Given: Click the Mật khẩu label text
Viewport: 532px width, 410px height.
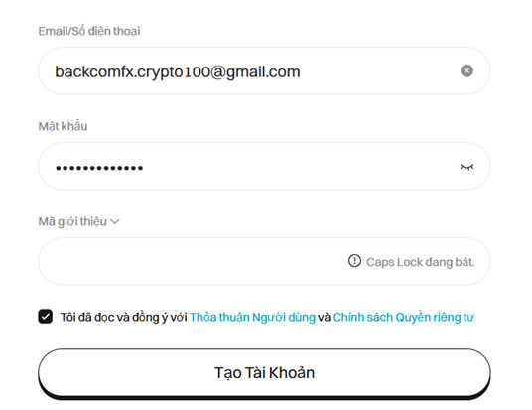Looking at the screenshot, I should click(x=63, y=126).
